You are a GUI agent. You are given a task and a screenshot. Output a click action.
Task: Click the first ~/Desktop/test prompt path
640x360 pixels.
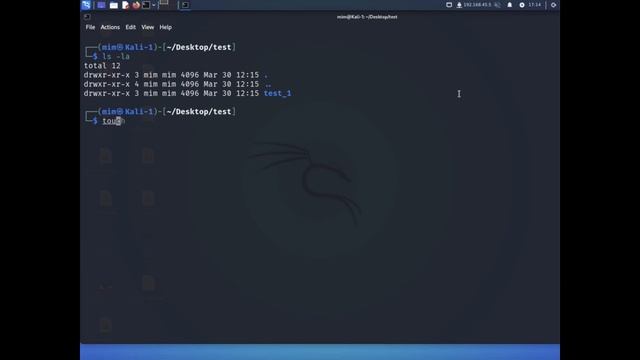(199, 47)
